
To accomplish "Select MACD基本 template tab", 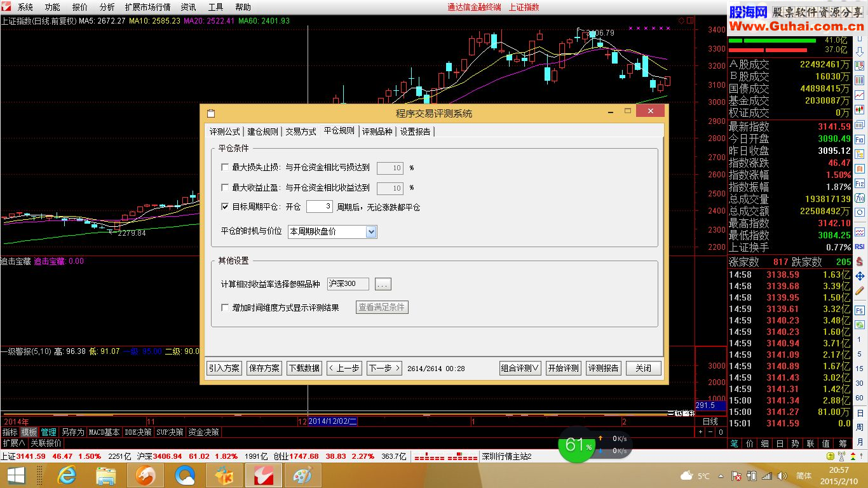I will [x=104, y=432].
